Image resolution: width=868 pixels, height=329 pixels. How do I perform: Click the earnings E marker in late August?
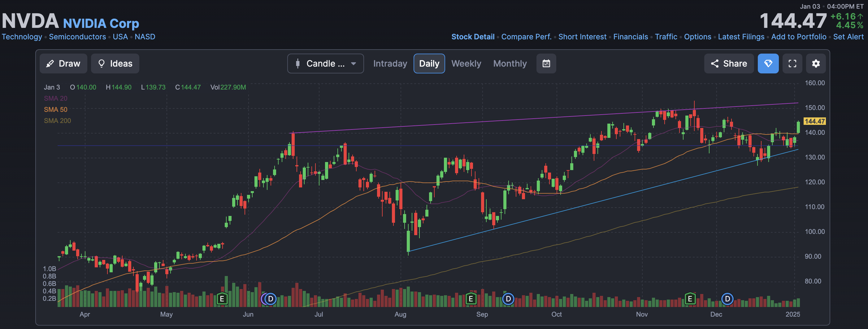471,299
